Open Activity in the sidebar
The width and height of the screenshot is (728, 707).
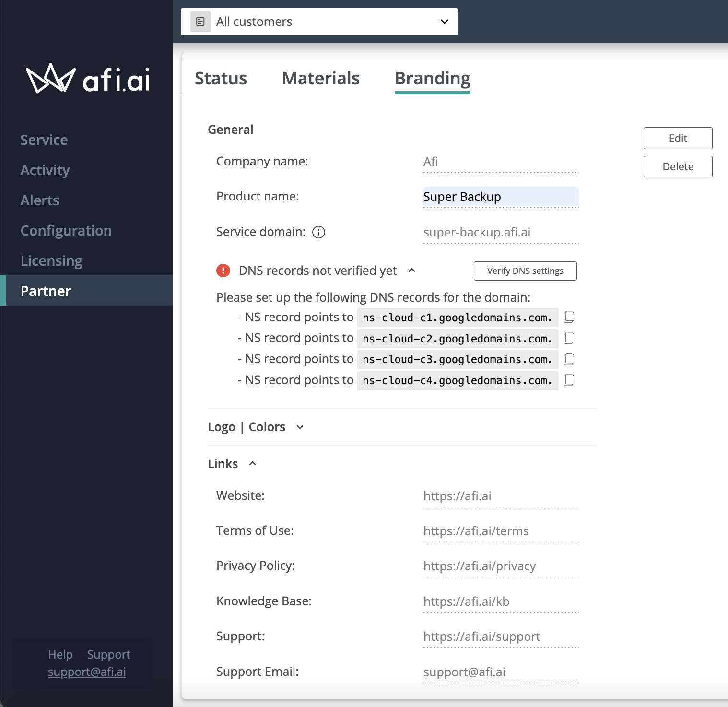pos(45,170)
